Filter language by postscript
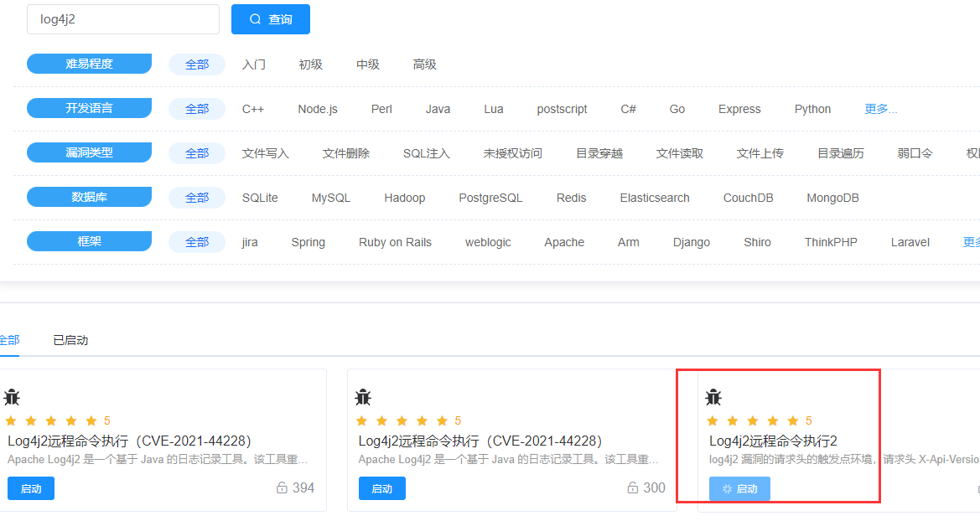980x526 pixels. [562, 109]
